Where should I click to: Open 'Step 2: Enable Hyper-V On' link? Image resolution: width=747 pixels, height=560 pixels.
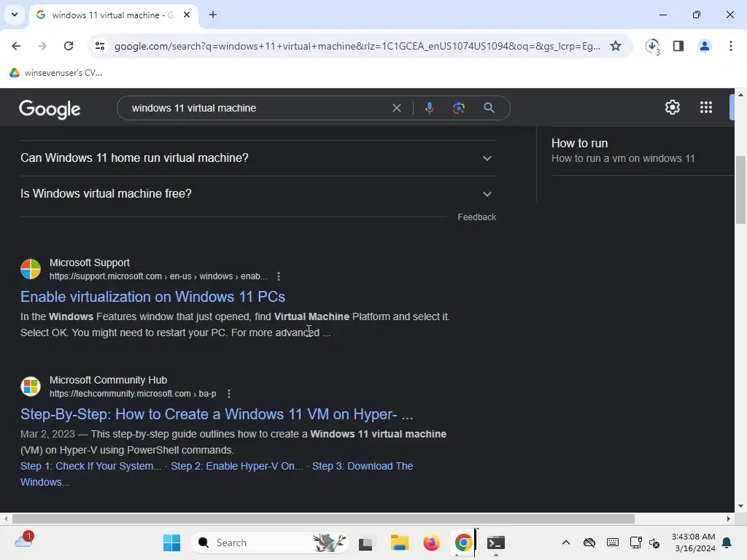[x=237, y=466]
